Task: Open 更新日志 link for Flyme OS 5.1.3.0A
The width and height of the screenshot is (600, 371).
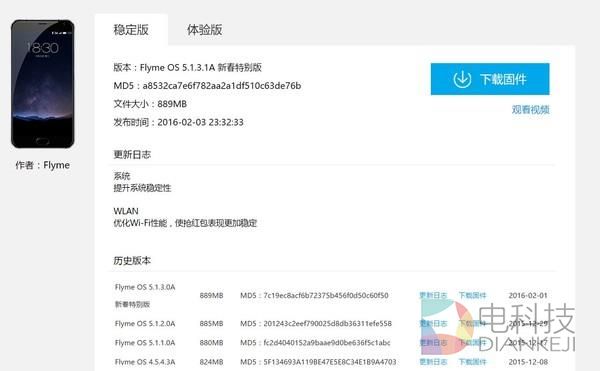Action: [433, 295]
